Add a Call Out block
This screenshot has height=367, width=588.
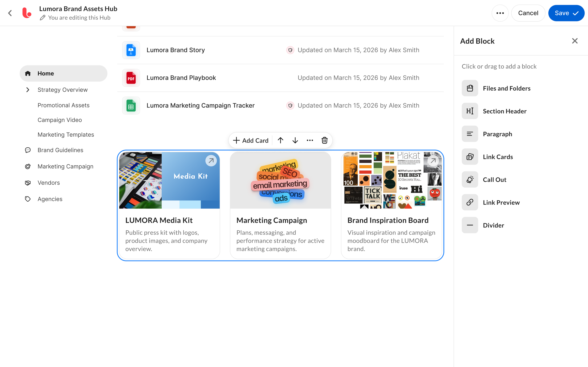click(495, 180)
